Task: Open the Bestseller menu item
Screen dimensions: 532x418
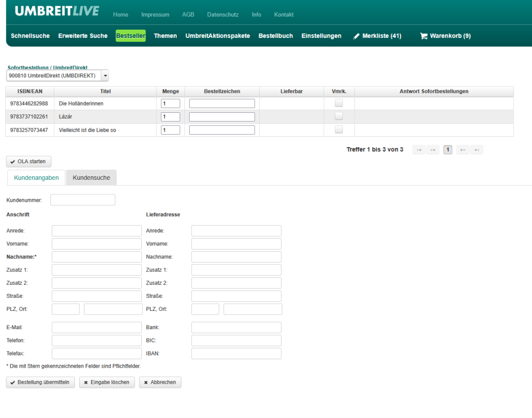Action: pos(130,36)
